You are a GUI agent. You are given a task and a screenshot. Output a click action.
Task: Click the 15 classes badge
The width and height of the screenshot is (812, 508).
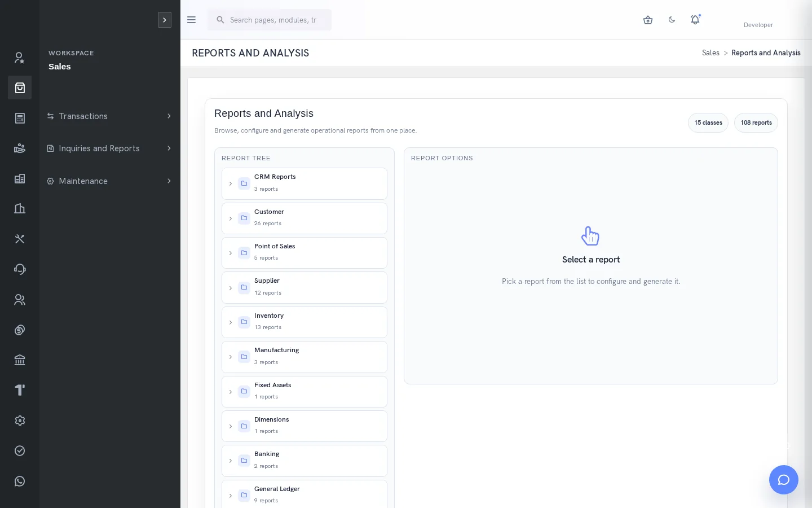coord(708,123)
